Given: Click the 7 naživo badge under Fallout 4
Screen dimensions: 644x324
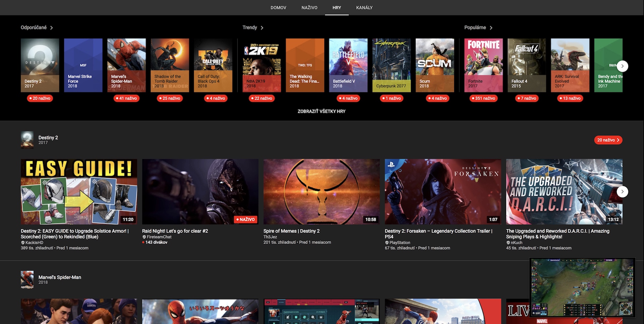Looking at the screenshot, I should [x=527, y=98].
